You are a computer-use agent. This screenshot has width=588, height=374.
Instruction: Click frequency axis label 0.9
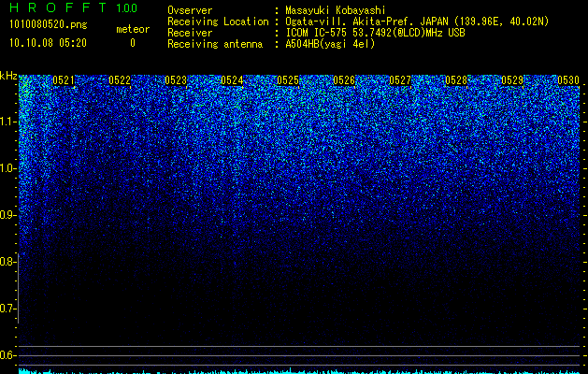point(7,215)
